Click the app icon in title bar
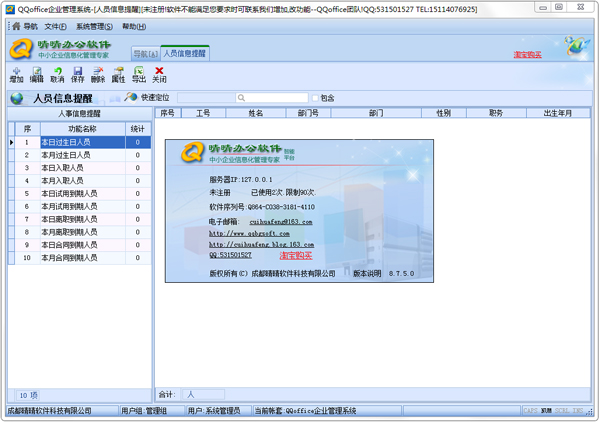This screenshot has height=422, width=600. 10,9
